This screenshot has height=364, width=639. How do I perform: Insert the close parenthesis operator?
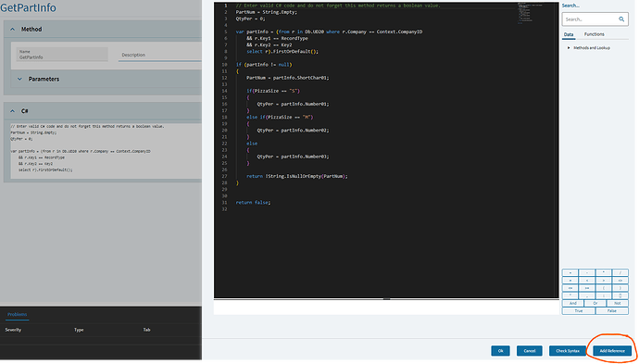620,288
